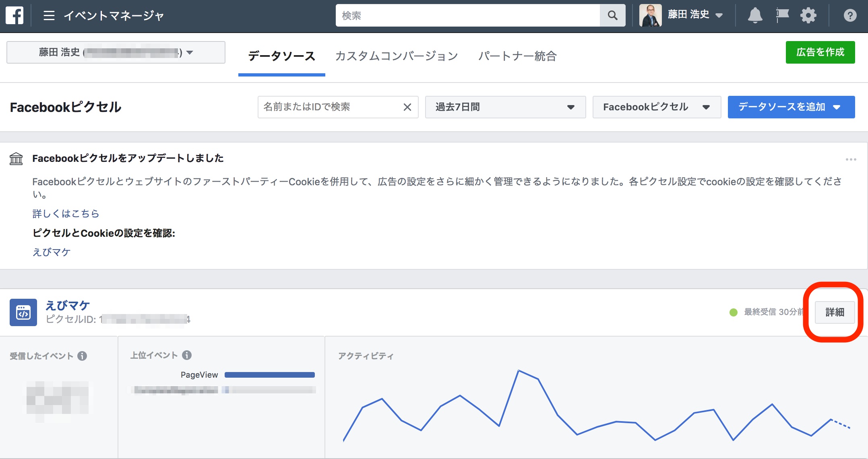Open the データソースを追加 dropdown button
Screen dimensions: 868x459
click(791, 107)
